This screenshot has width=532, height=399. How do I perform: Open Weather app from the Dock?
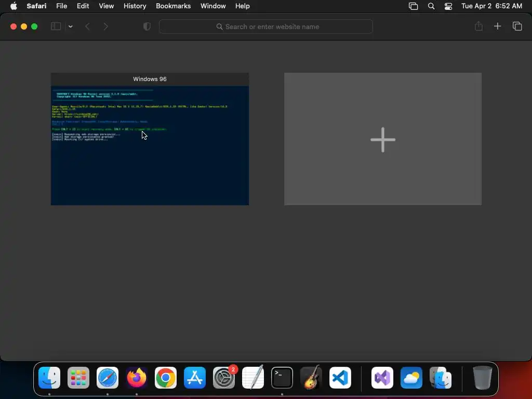411,377
